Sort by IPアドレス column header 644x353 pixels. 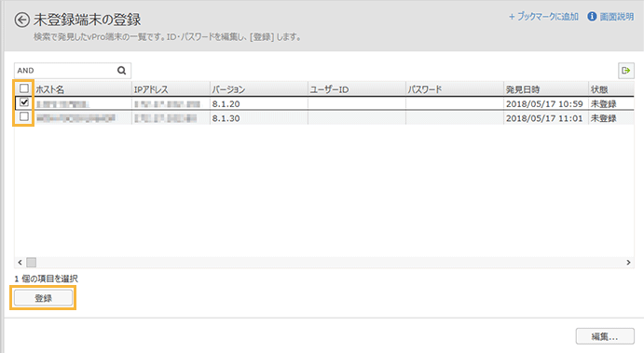(x=171, y=89)
